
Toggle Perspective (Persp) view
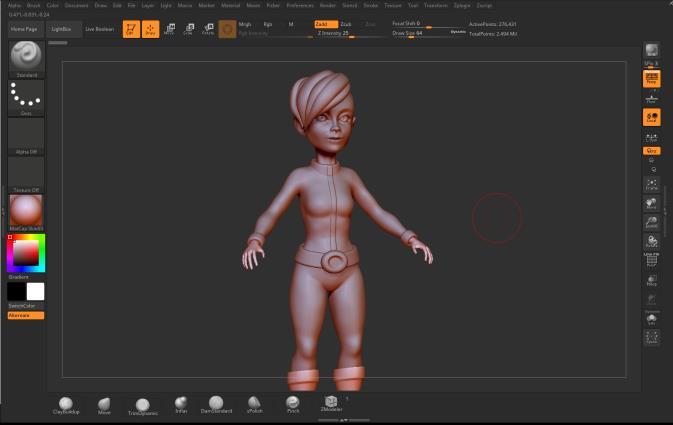tap(652, 79)
